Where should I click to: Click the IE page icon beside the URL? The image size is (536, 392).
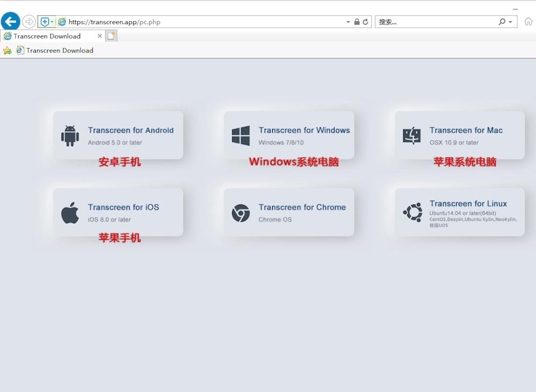pos(62,22)
